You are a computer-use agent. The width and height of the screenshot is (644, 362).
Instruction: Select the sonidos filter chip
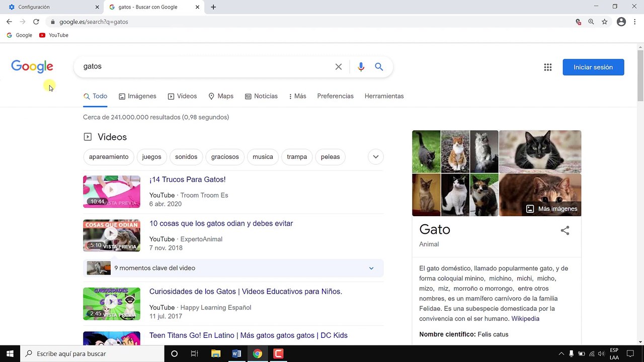[x=186, y=157]
